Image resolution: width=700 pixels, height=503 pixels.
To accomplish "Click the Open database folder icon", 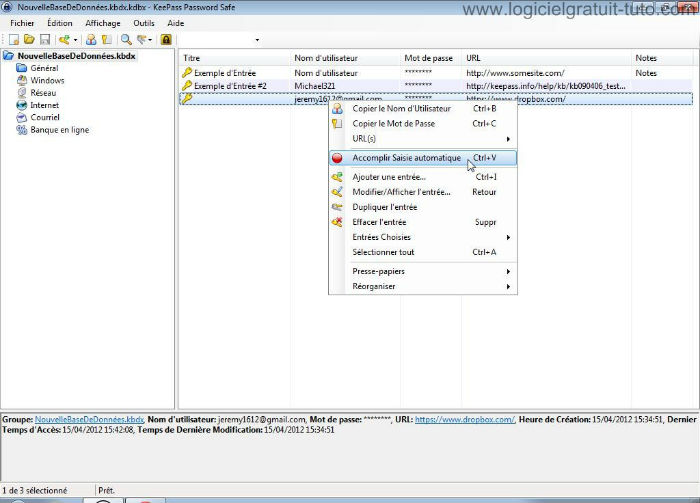I will [29, 40].
